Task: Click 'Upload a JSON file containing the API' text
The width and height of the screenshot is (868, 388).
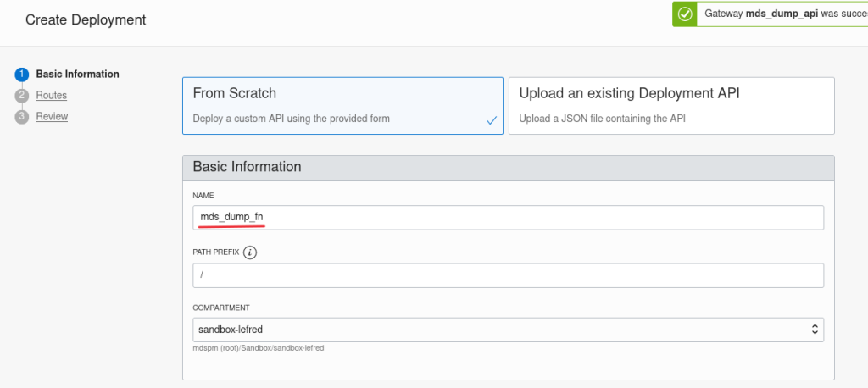Action: [x=603, y=119]
